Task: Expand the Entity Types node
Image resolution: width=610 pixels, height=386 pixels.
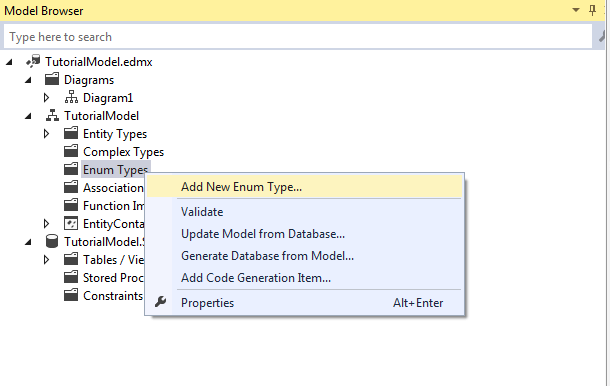Action: click(x=46, y=134)
